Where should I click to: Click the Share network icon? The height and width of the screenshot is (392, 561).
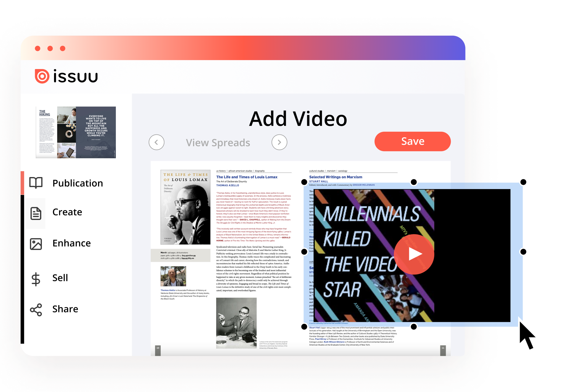[36, 310]
